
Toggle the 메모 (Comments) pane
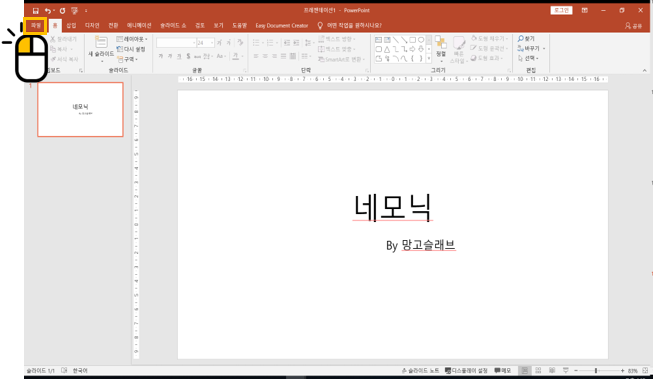tap(503, 370)
